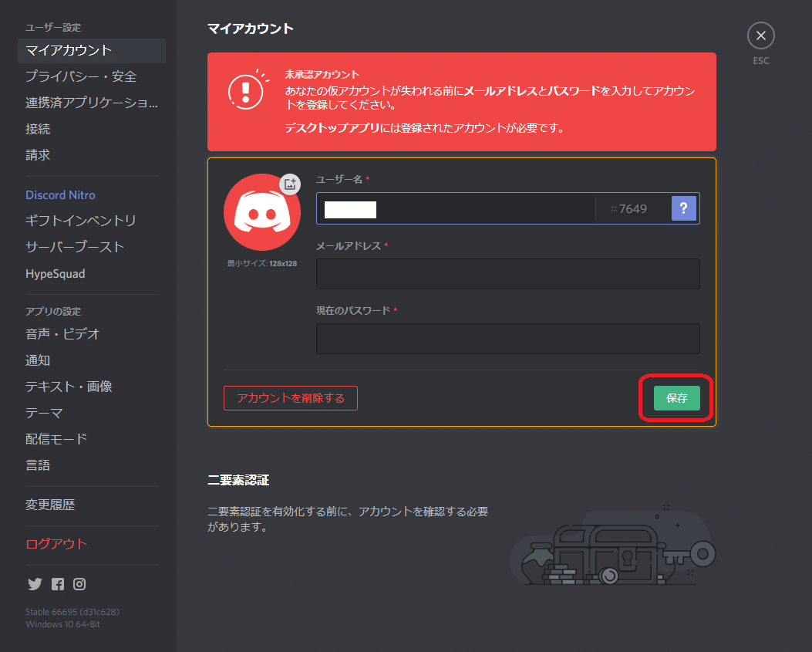This screenshot has width=812, height=652.
Task: Click the Stable 66695 version text
Action: click(72, 612)
